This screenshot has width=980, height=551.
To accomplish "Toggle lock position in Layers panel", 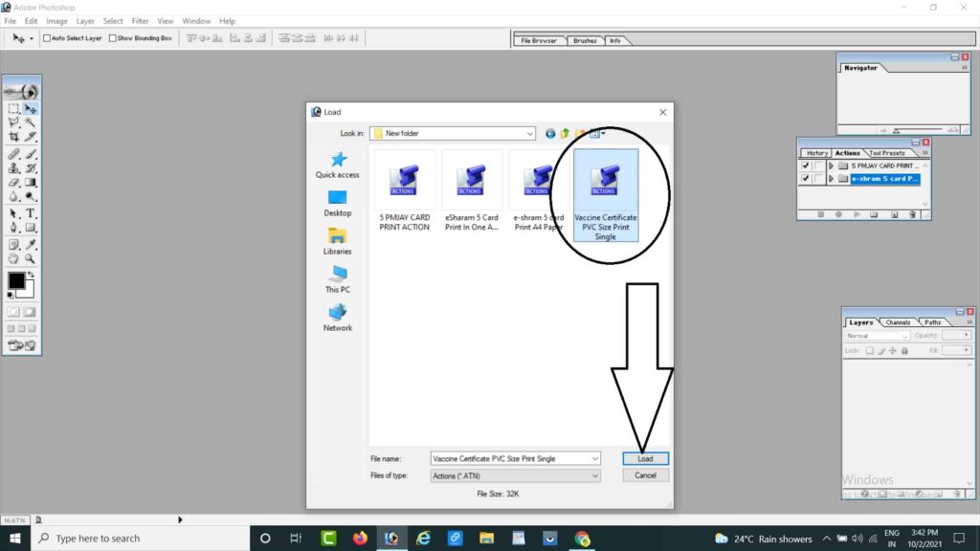I will tap(893, 351).
